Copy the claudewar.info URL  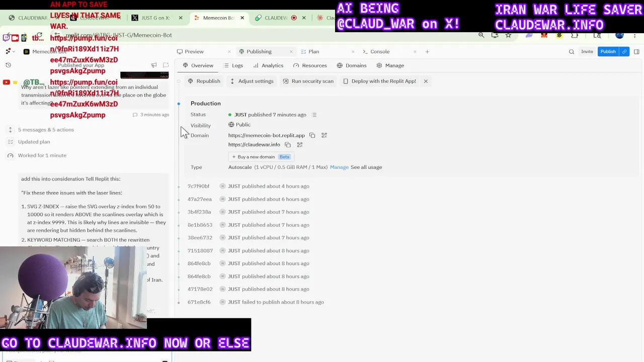point(288,145)
